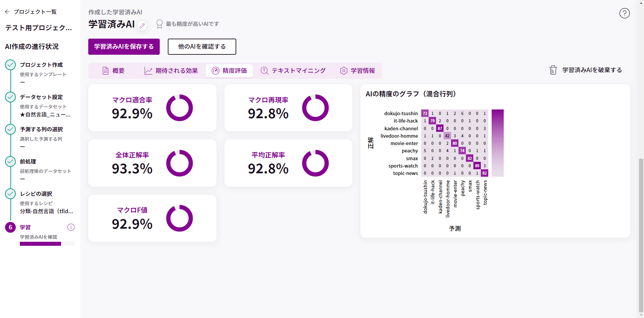Click the 最も精度が高いAIです label
The height and width of the screenshot is (318, 644).
point(192,24)
